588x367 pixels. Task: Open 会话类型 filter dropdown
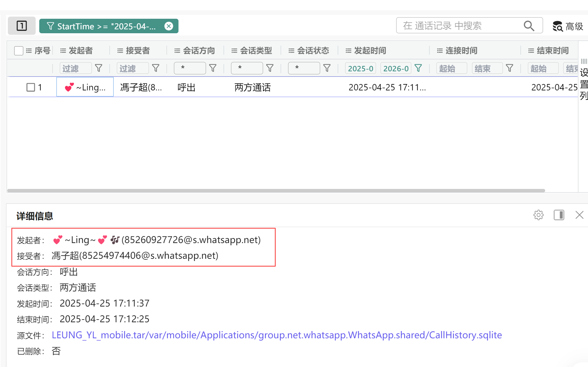point(247,68)
